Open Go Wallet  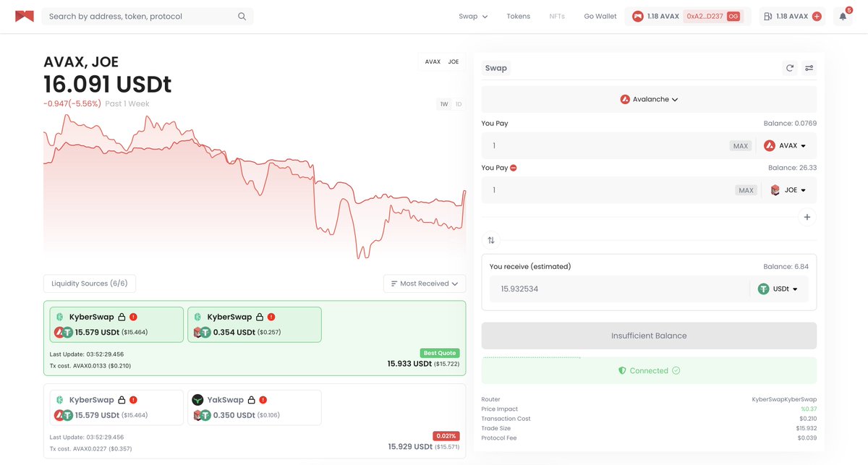pyautogui.click(x=600, y=16)
